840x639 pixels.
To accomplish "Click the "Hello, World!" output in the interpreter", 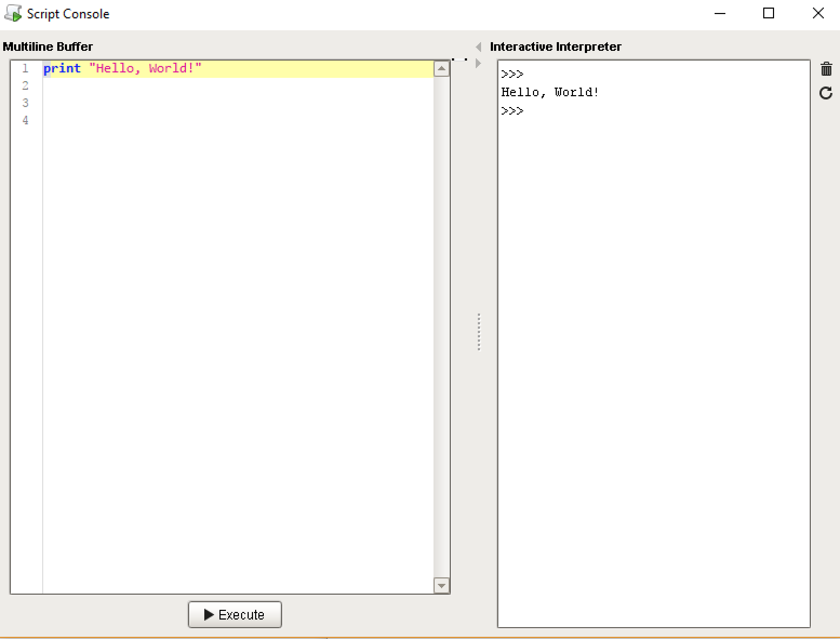I will pos(550,92).
